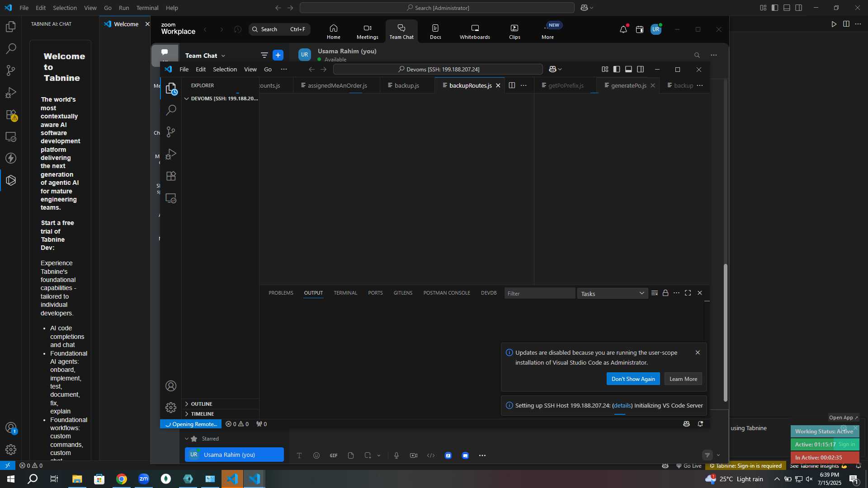Open more menus ellipsis in the Devoms menu bar

pos(284,69)
